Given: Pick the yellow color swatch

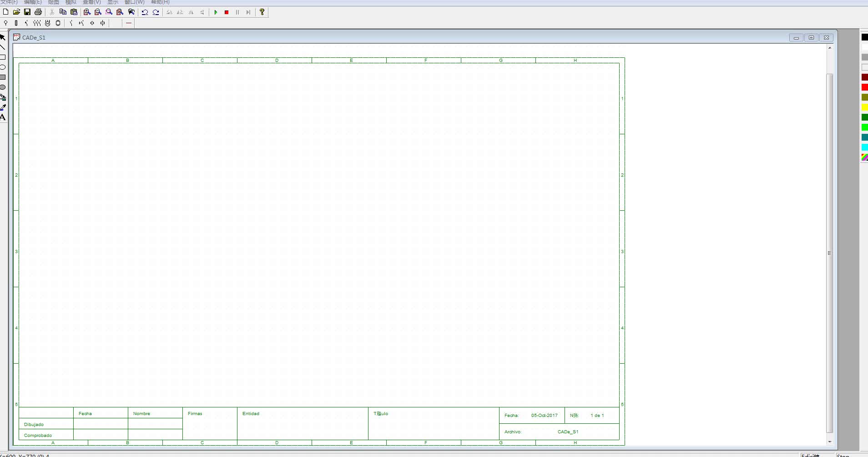Looking at the screenshot, I should coord(865,107).
